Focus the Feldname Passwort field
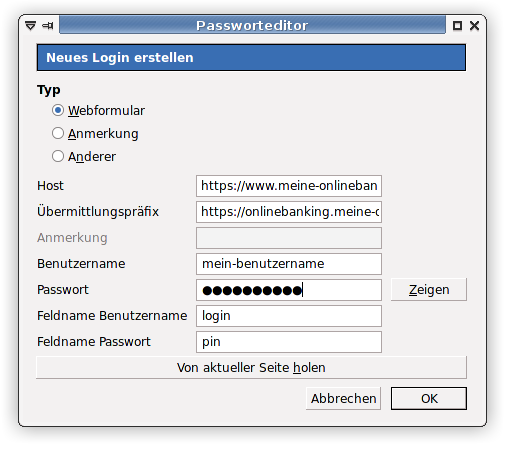The width and height of the screenshot is (508, 451). click(289, 342)
